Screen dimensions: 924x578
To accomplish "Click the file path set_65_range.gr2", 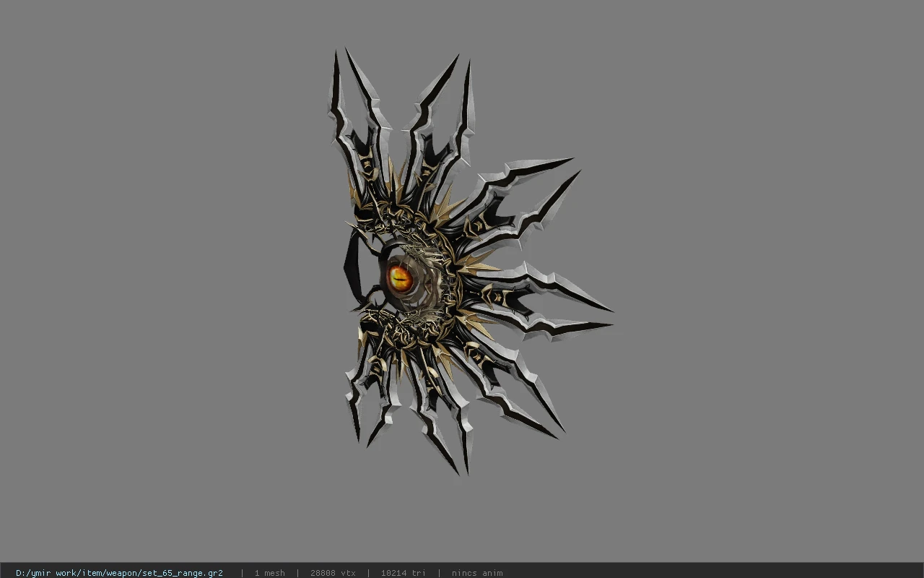I will point(119,573).
